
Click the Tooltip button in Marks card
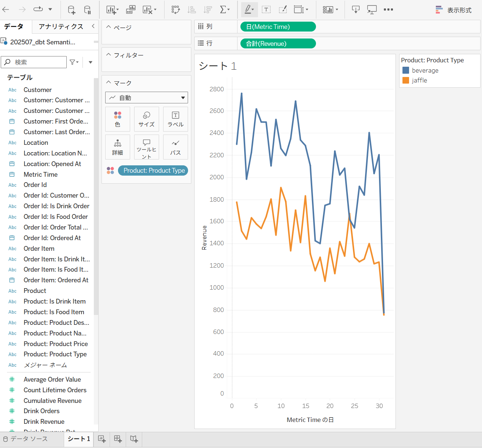click(x=147, y=147)
